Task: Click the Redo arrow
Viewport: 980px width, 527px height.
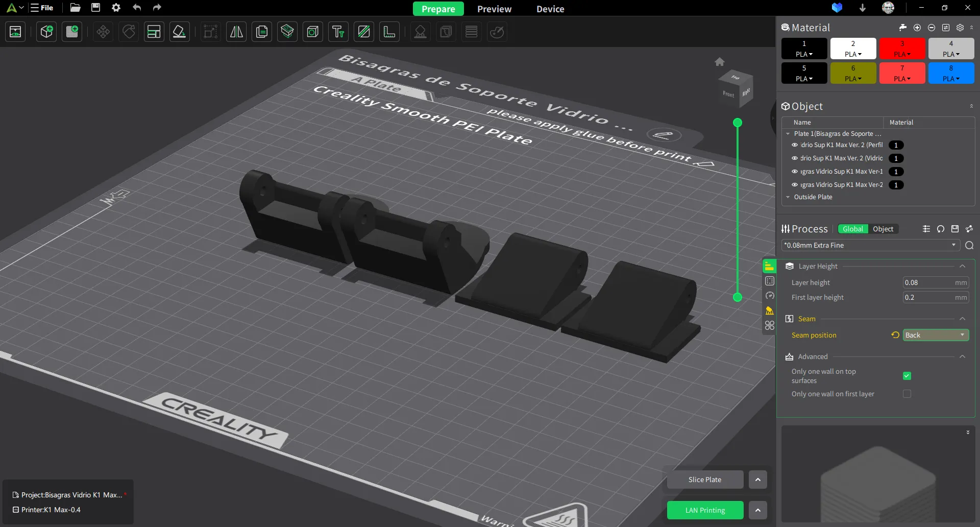Action: click(157, 8)
